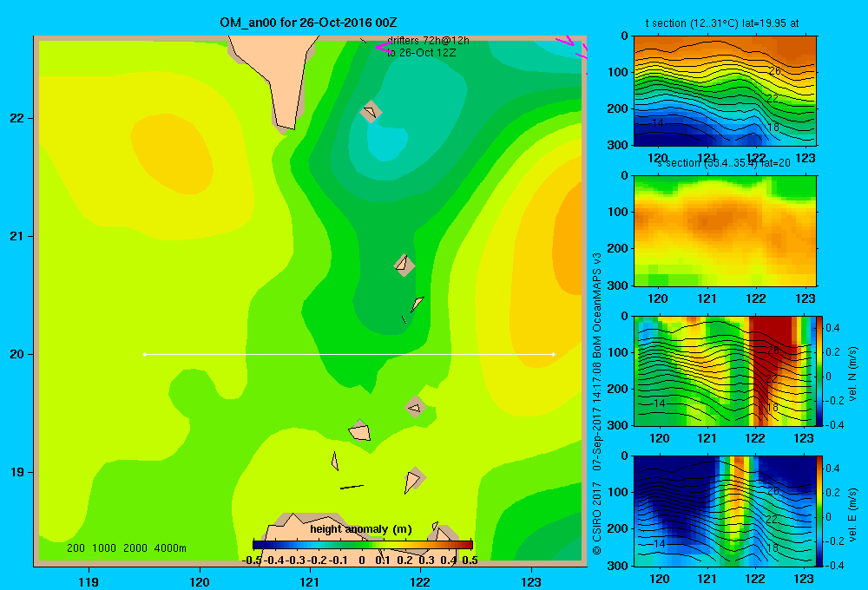Select the east endpoint of white section line
868x590 pixels.
(x=554, y=354)
